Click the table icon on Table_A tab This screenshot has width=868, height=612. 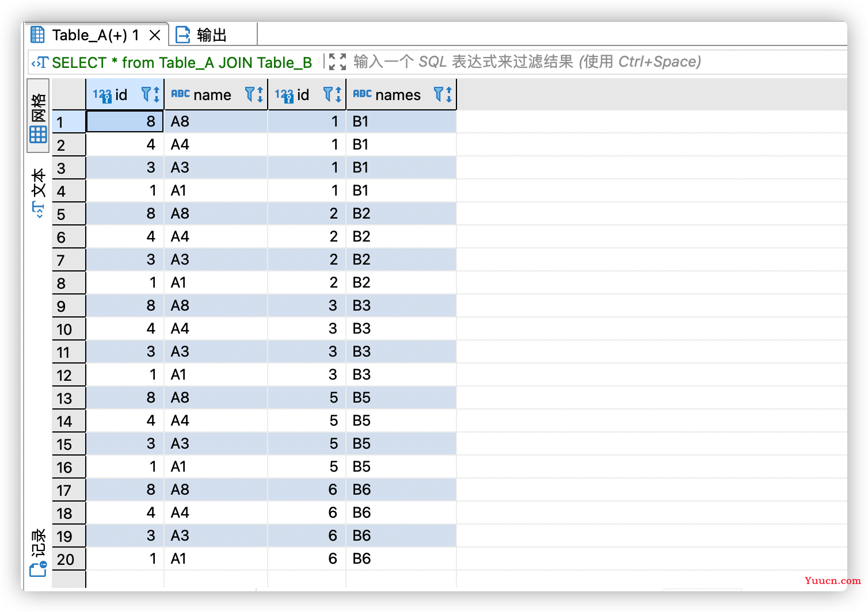click(x=37, y=35)
